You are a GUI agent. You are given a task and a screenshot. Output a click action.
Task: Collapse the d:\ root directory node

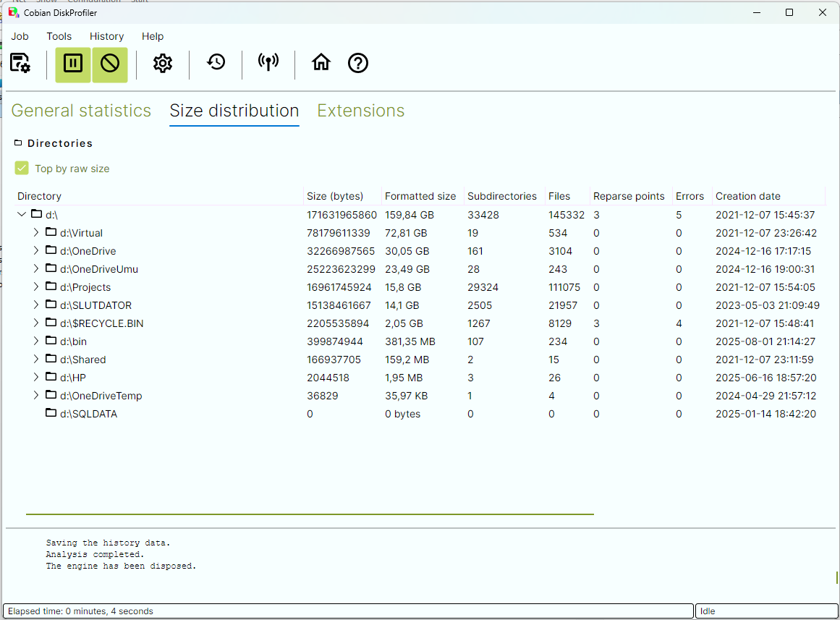point(22,215)
